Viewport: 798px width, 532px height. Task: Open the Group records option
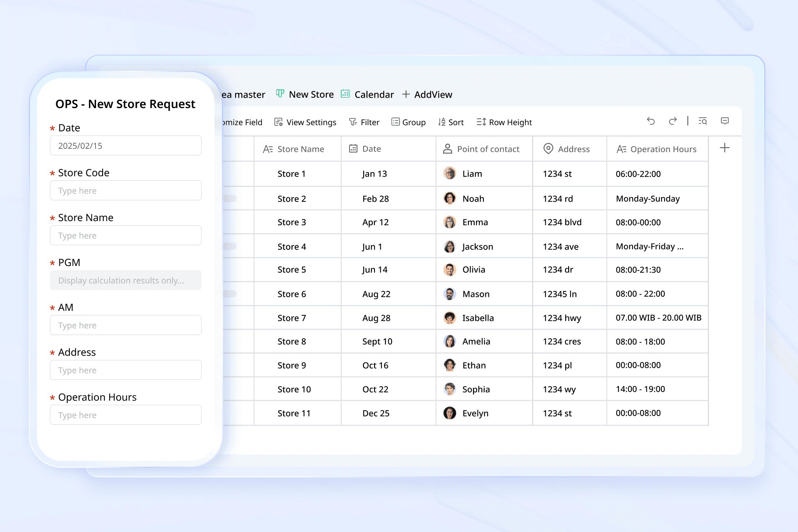point(409,122)
